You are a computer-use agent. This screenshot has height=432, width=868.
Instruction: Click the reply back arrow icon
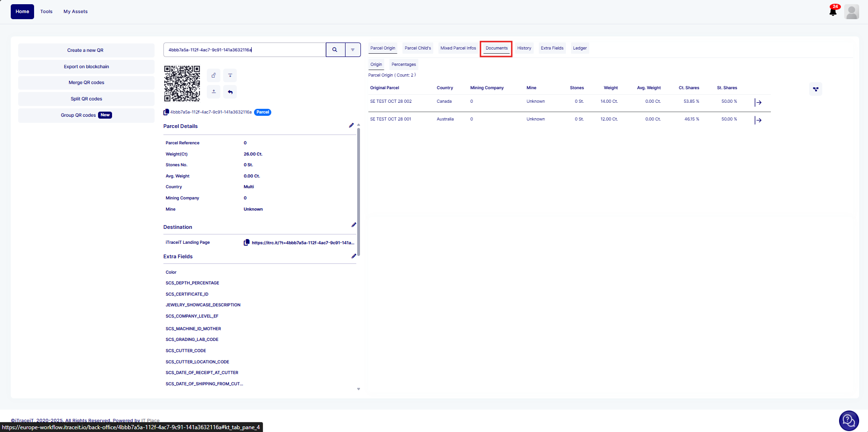(x=230, y=92)
